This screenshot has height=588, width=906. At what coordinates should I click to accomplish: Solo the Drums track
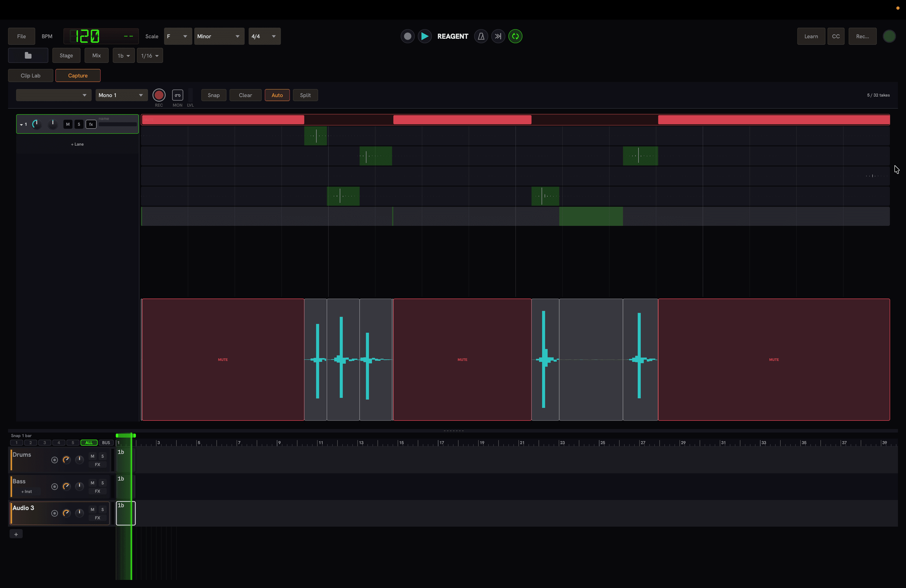tap(102, 456)
